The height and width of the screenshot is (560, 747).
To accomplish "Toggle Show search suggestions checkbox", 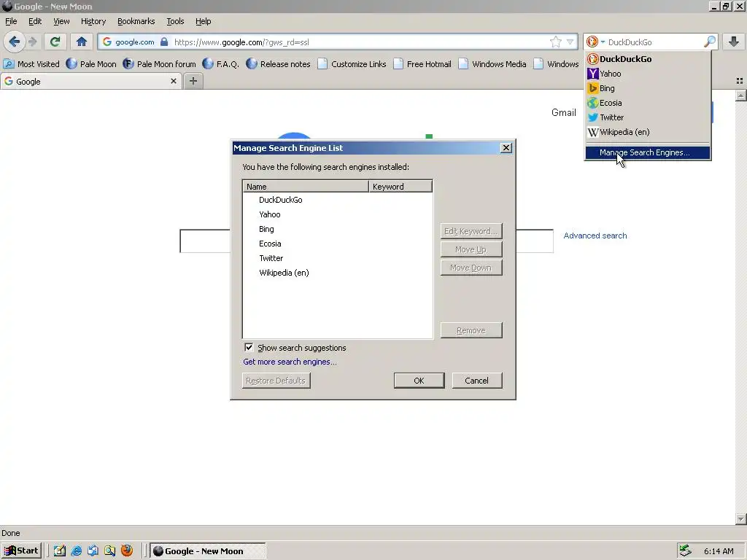I will coord(249,348).
